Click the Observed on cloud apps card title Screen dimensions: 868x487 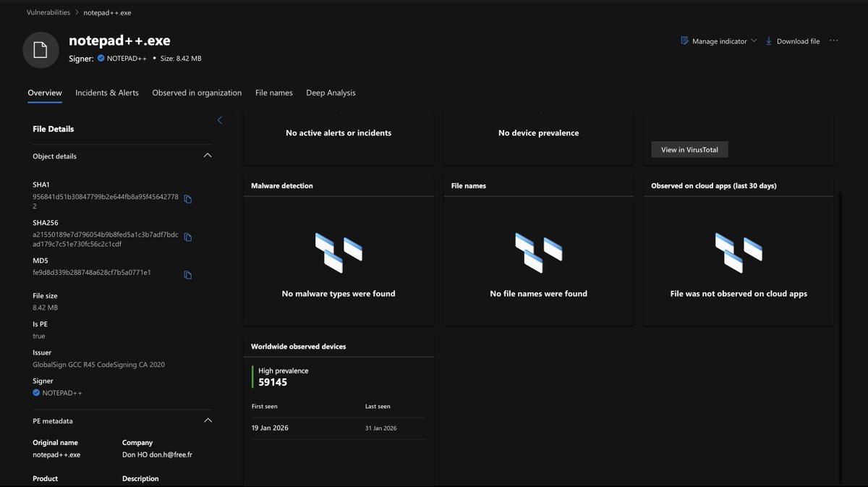(714, 186)
